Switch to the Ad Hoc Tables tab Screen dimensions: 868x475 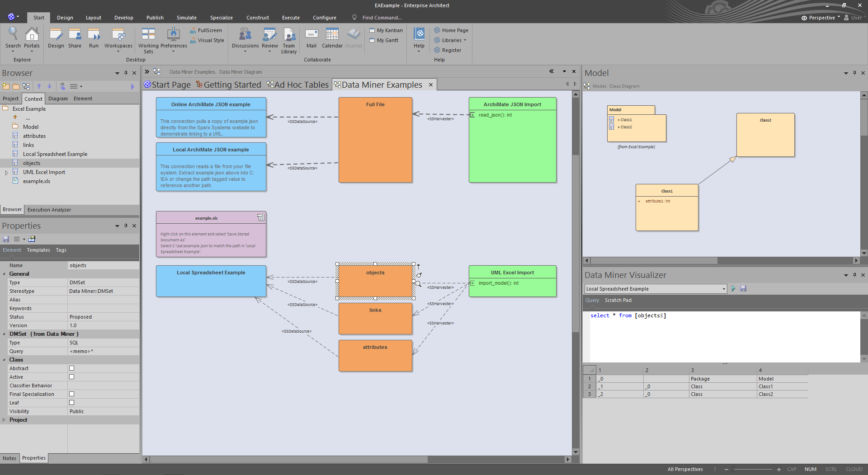pyautogui.click(x=298, y=85)
